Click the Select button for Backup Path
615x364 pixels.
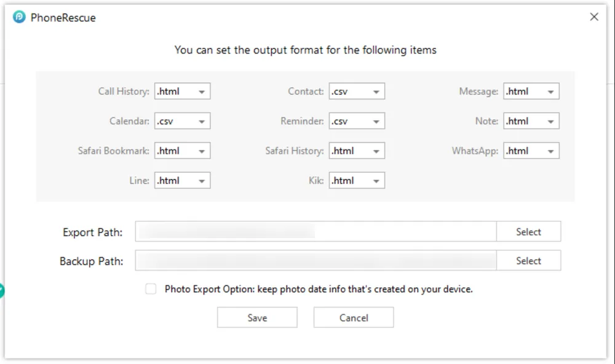(528, 261)
